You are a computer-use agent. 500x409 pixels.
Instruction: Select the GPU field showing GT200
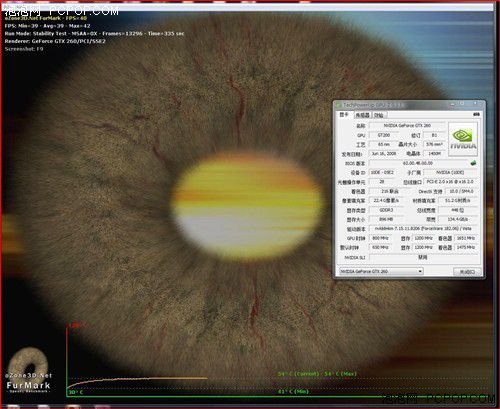(384, 135)
